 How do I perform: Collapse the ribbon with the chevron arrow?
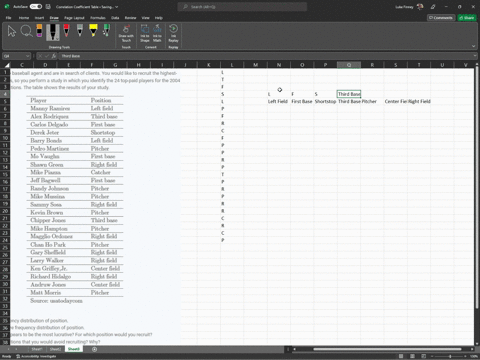point(473,46)
